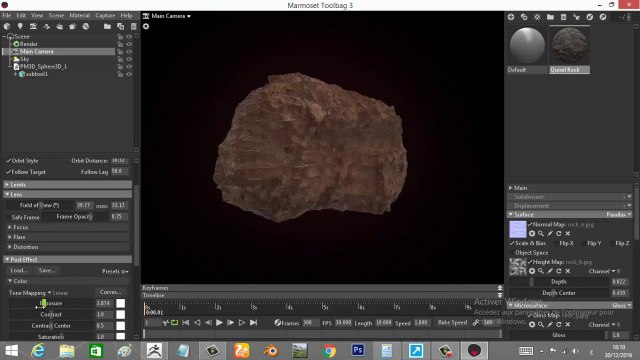Open the Edit menu
This screenshot has width=640, height=360.
pos(21,16)
